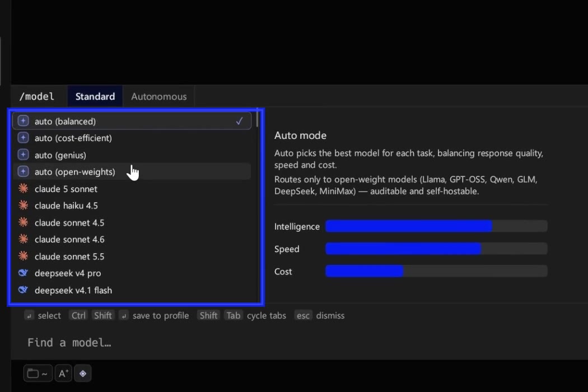Pick claude sonnet 4.5 from the list
Image resolution: width=588 pixels, height=392 pixels.
132,222
